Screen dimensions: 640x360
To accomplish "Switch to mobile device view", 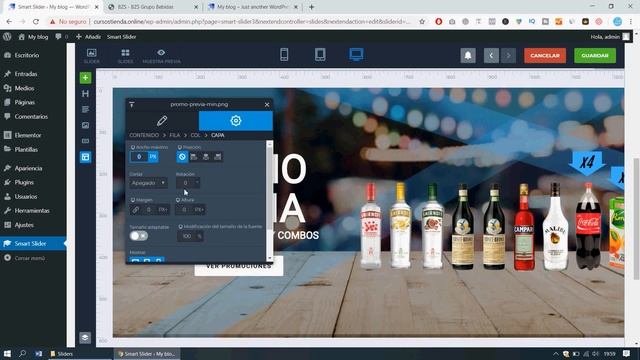I will [x=284, y=54].
